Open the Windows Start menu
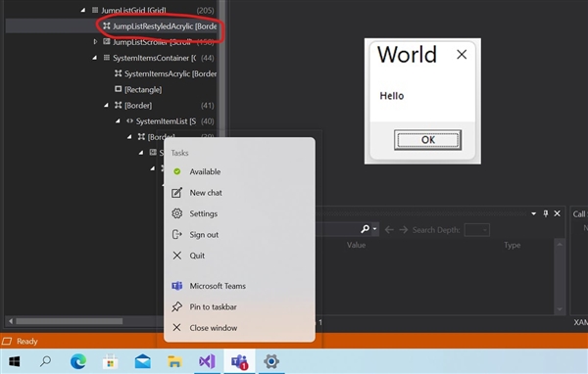588x374 pixels. pyautogui.click(x=15, y=361)
